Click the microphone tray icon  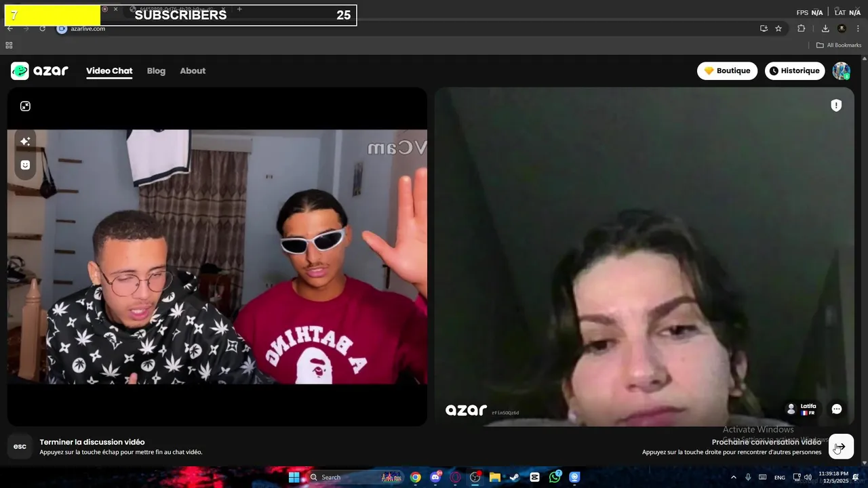tap(748, 477)
